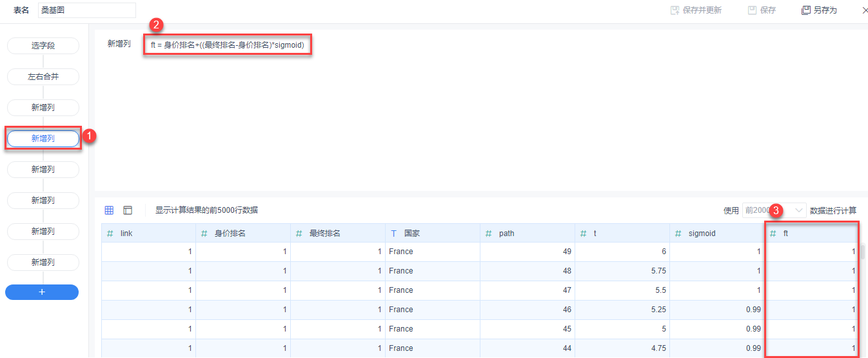868x358 pixels.
Task: Select the 左右合并 step
Action: 43,77
